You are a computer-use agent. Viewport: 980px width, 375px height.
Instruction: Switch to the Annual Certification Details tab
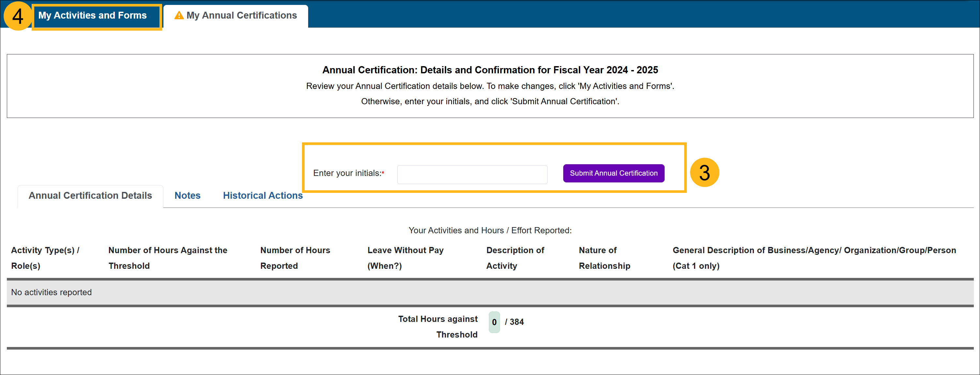tap(90, 196)
